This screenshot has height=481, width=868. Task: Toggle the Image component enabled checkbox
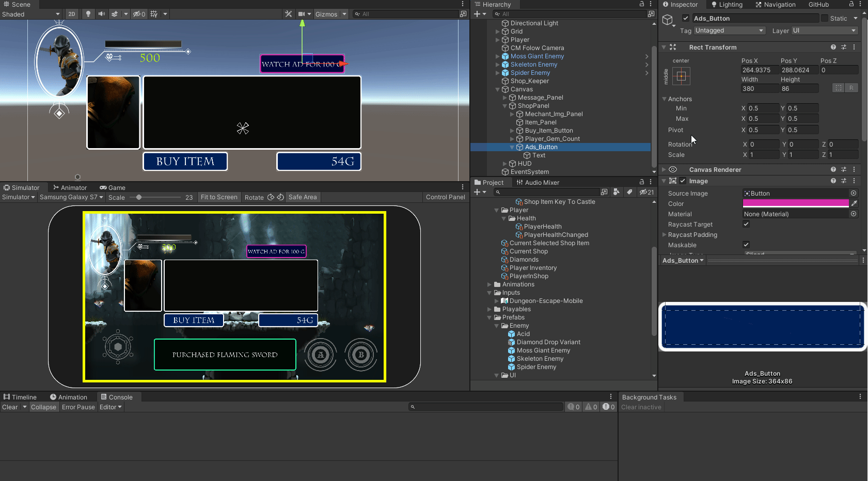tap(683, 181)
